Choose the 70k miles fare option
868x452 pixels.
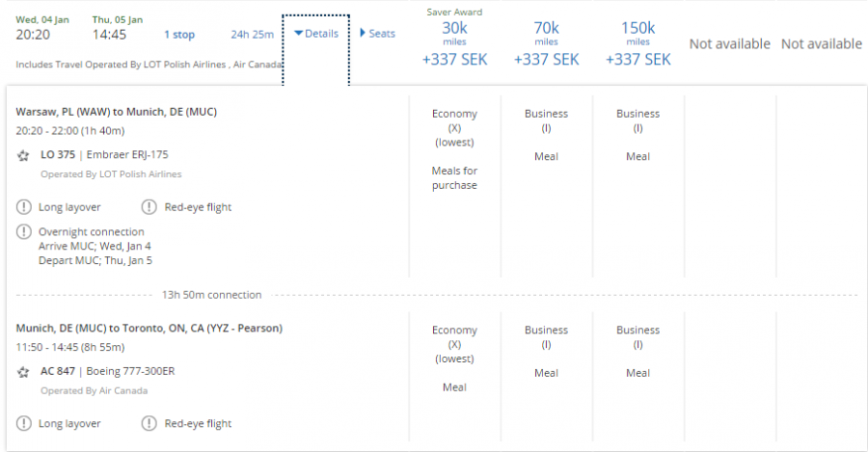pos(546,43)
